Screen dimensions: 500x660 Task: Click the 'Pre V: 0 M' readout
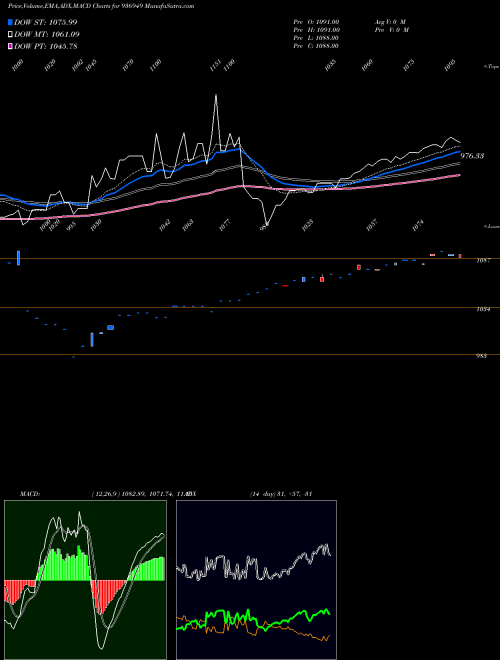tap(392, 30)
